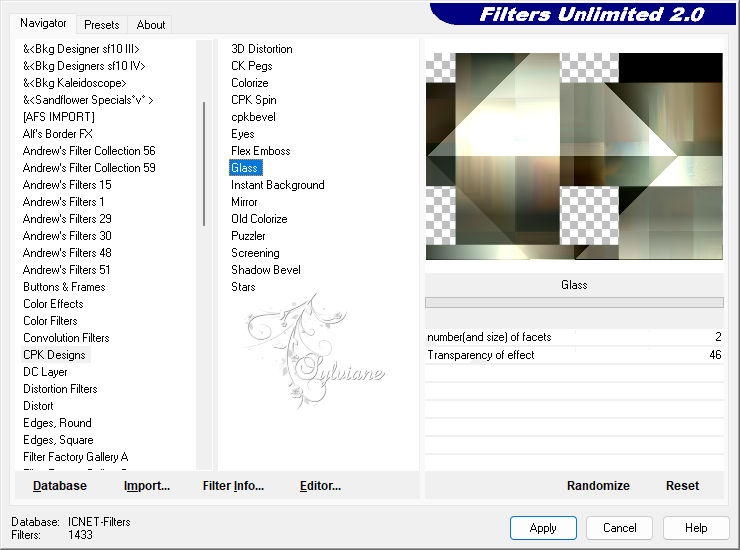Click the Glass progress bar

pos(574,302)
